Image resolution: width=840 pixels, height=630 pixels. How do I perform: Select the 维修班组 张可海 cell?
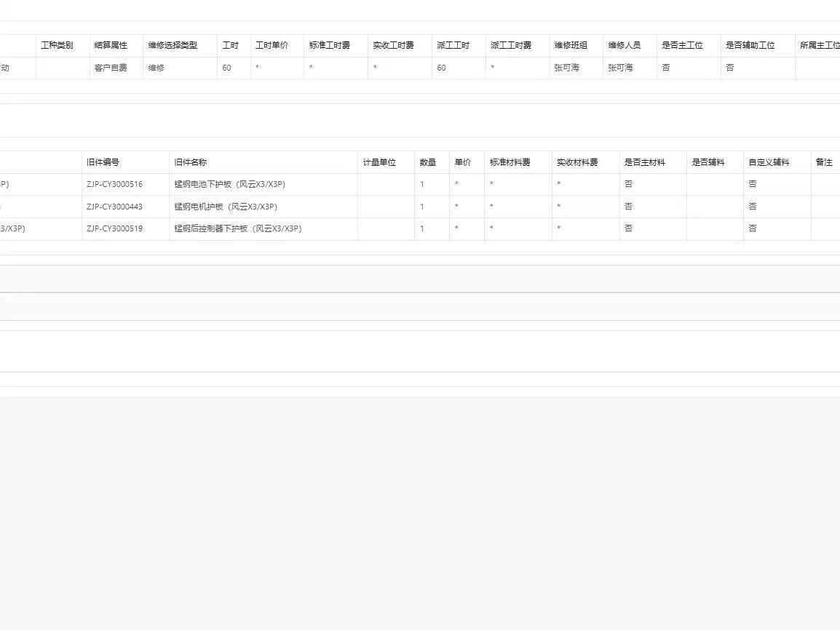567,68
